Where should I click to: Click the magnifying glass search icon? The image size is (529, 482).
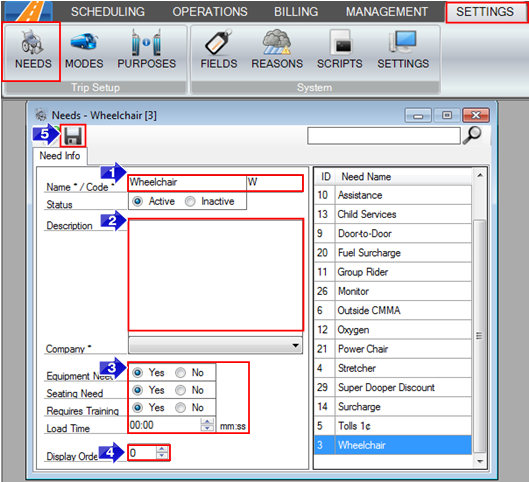click(x=472, y=135)
